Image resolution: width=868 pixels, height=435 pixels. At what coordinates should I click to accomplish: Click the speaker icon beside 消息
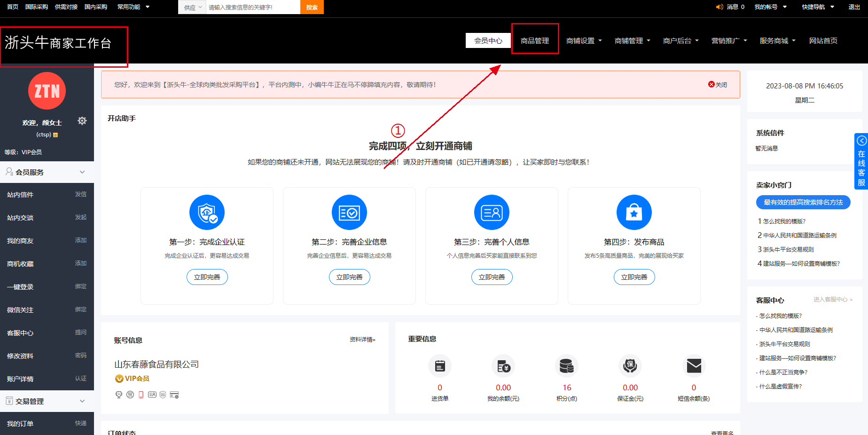719,7
